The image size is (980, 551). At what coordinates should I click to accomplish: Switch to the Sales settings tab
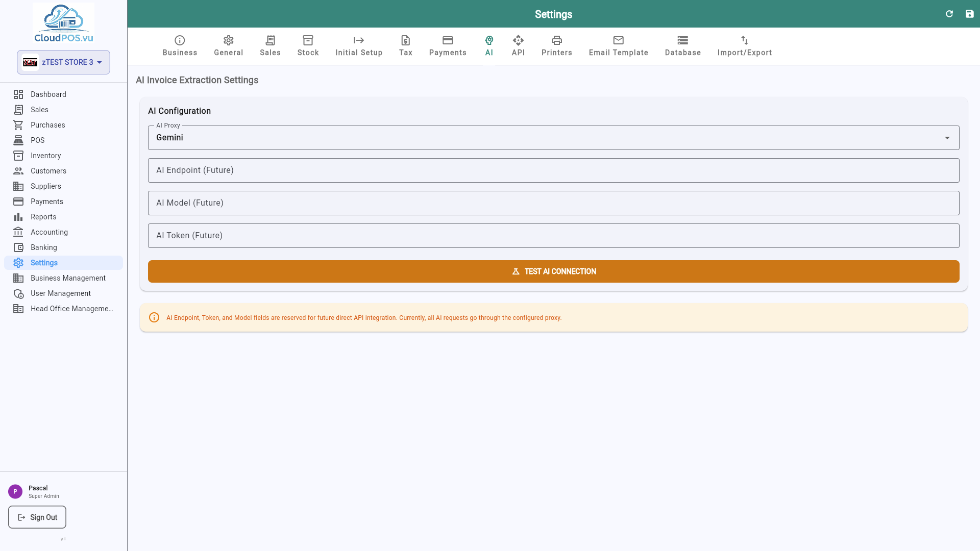pos(271,46)
